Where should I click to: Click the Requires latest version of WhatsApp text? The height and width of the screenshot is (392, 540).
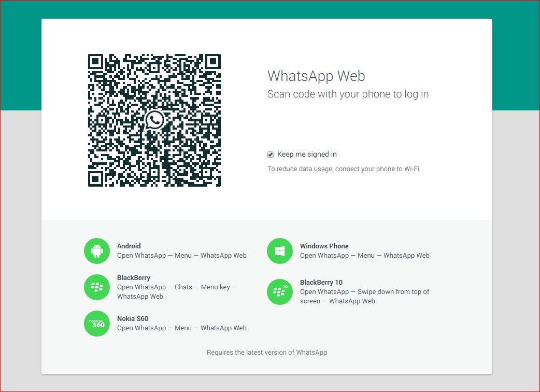tap(267, 352)
